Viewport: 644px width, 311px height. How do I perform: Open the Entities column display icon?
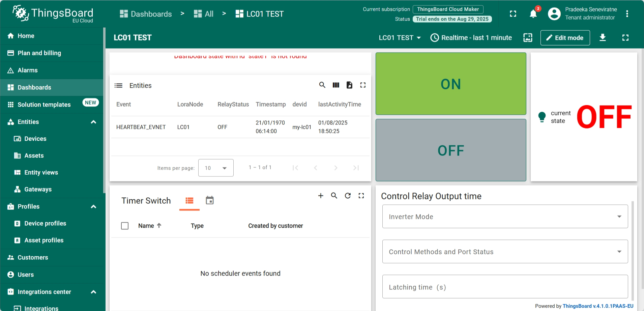pyautogui.click(x=336, y=85)
